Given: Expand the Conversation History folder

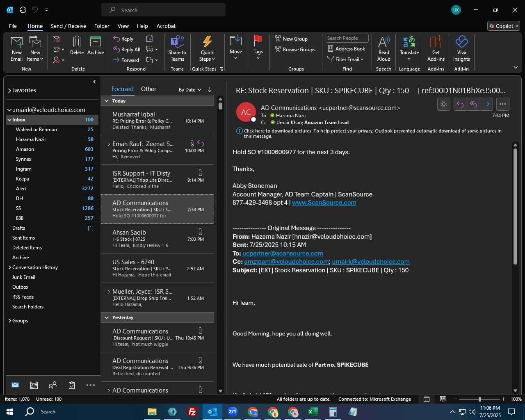Looking at the screenshot, I should pos(9,267).
